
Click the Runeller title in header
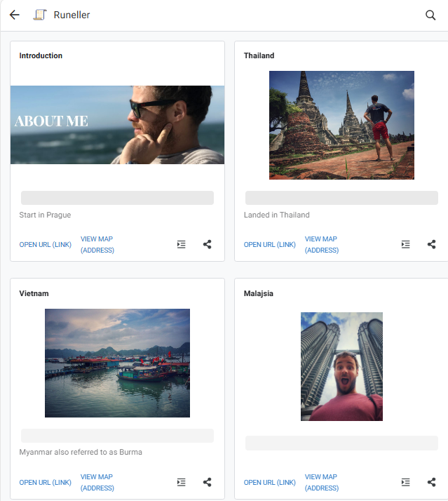coord(72,15)
